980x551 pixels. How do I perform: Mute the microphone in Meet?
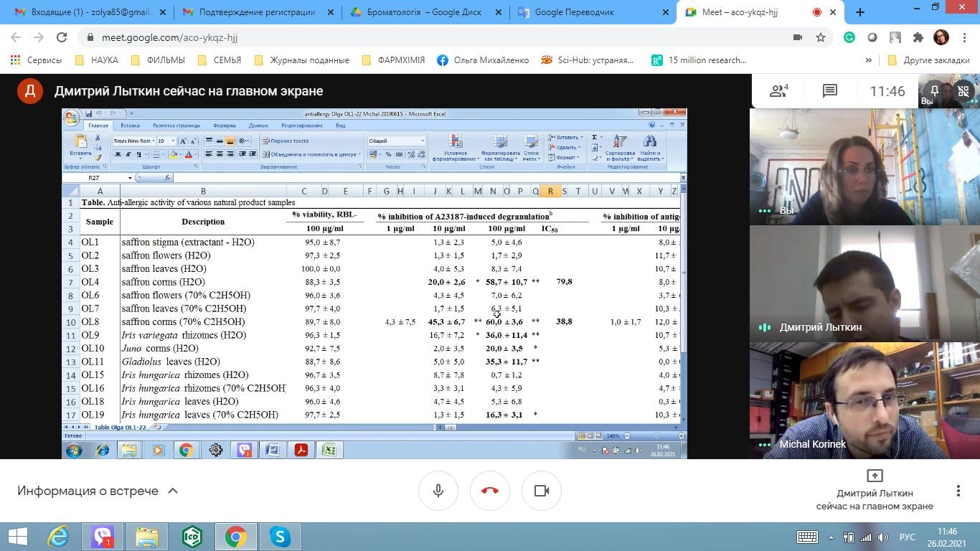pyautogui.click(x=438, y=491)
